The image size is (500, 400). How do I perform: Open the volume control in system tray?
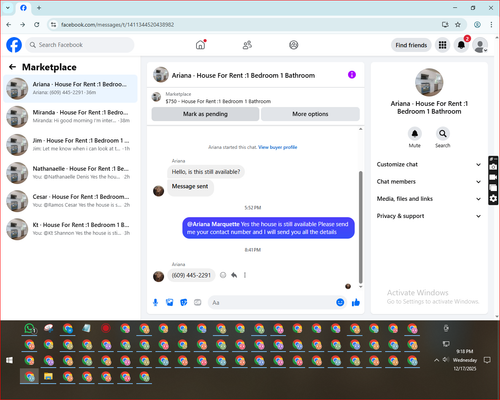(x=445, y=360)
